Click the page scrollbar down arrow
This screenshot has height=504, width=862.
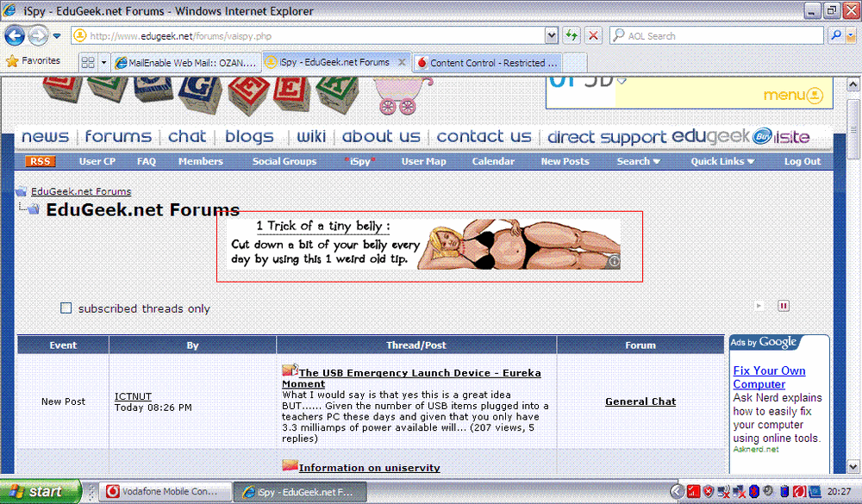853,466
